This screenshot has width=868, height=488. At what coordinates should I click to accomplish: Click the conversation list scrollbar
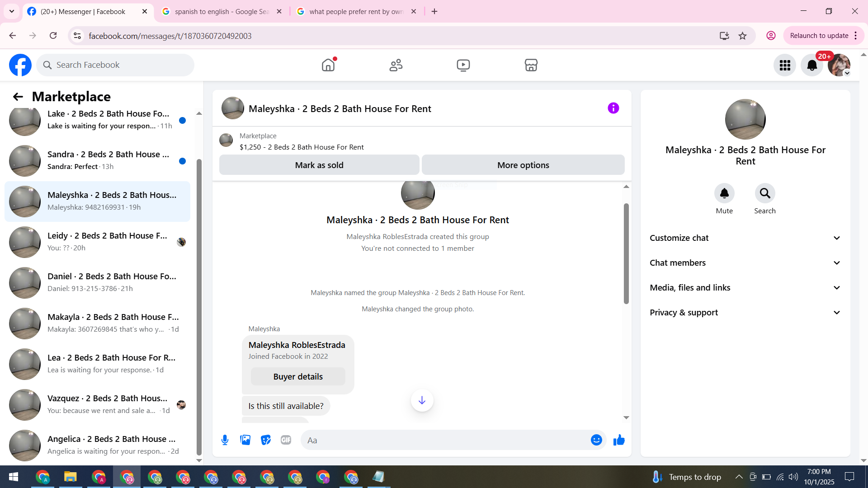[199, 307]
